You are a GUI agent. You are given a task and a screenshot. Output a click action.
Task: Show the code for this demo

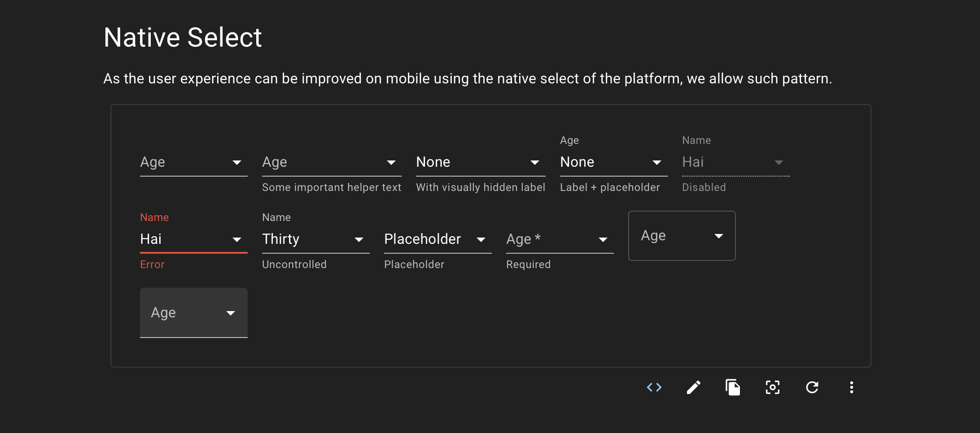pos(654,387)
